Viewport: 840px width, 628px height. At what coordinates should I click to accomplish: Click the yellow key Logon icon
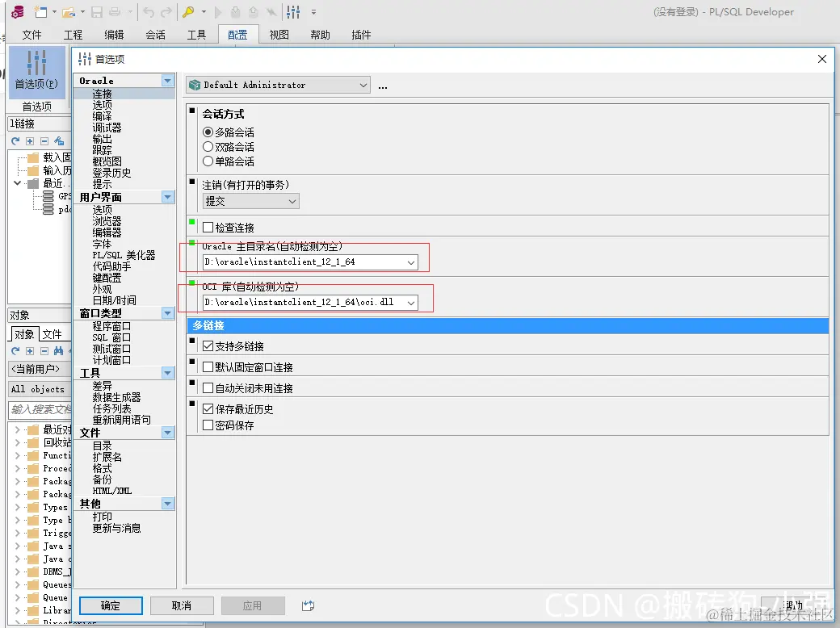(x=188, y=12)
